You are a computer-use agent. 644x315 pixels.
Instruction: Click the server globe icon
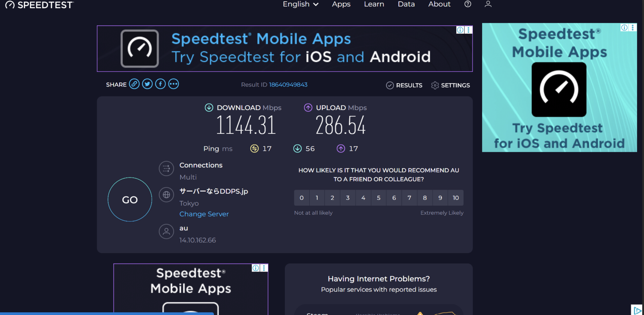click(166, 195)
